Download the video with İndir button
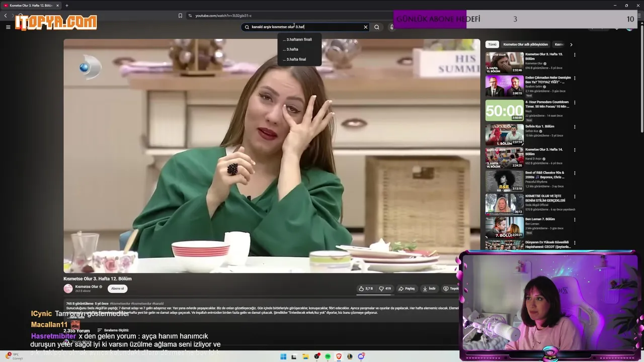The image size is (644, 362). 429,289
